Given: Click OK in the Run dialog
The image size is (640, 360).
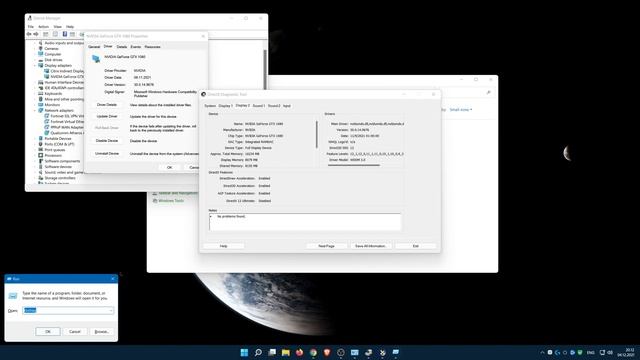Looking at the screenshot, I should (48, 331).
